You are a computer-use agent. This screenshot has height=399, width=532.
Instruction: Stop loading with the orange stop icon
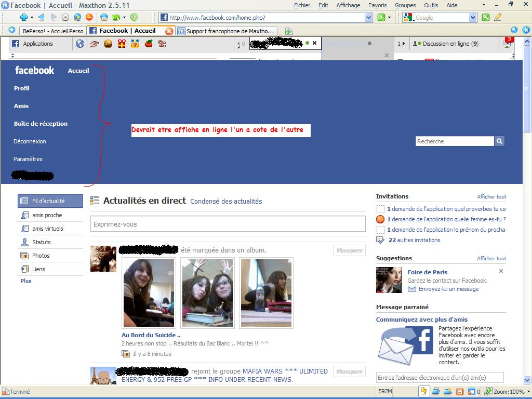coord(89,17)
